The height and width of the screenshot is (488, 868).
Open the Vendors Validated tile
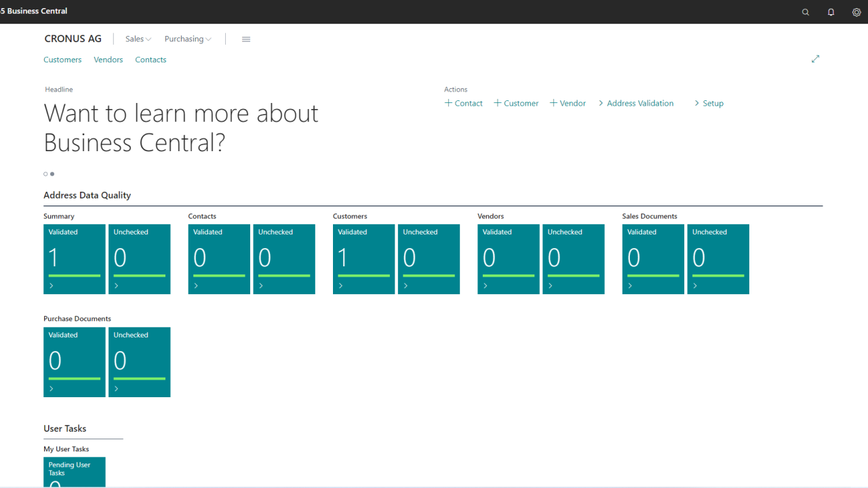coord(509,259)
